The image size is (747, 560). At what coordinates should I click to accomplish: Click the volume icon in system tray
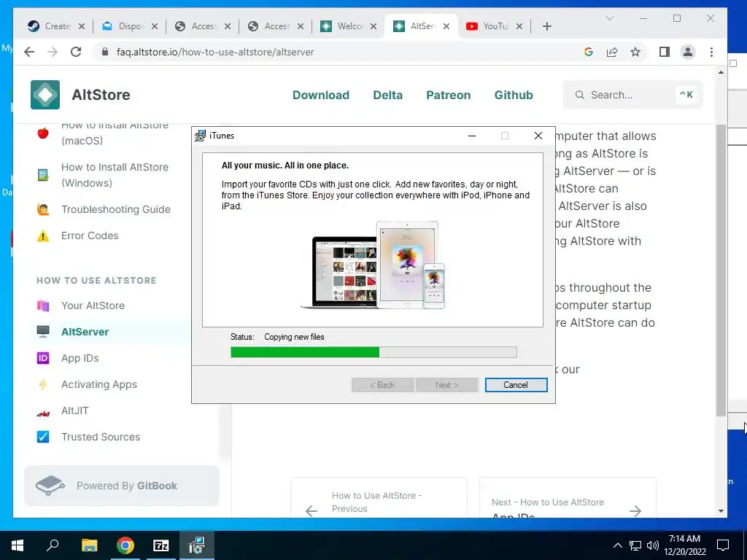[x=653, y=545]
